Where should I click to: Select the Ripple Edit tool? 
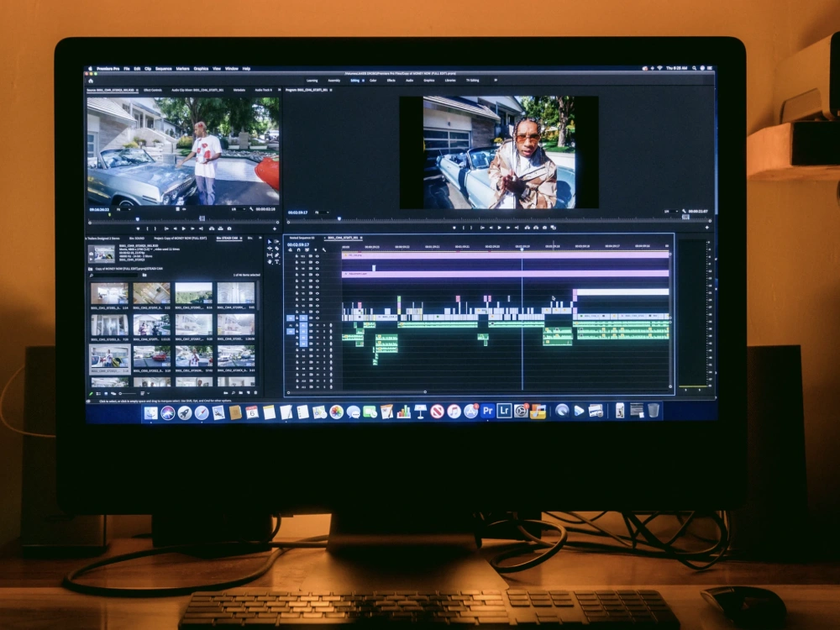click(x=270, y=249)
